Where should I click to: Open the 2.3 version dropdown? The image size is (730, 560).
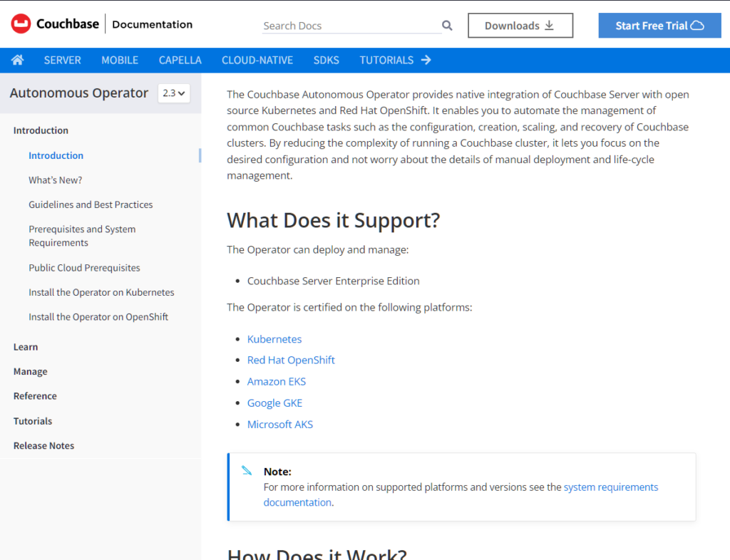coord(174,93)
